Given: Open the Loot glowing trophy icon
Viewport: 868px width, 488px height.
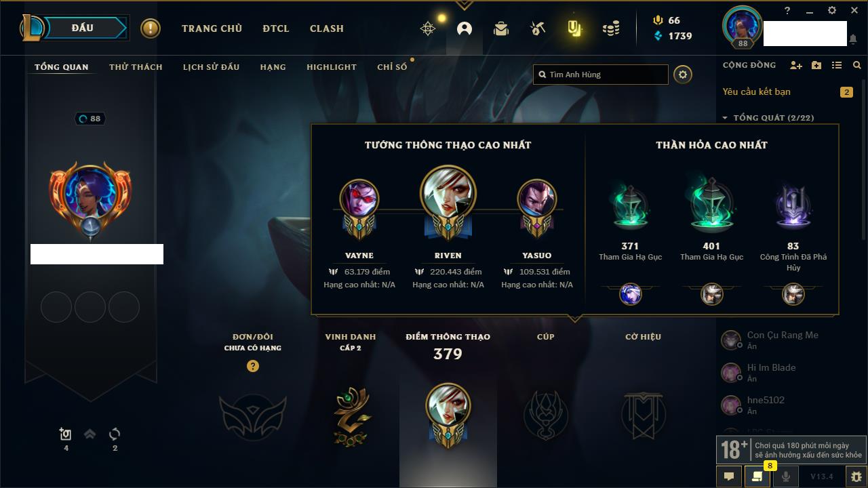Looking at the screenshot, I should coord(574,28).
